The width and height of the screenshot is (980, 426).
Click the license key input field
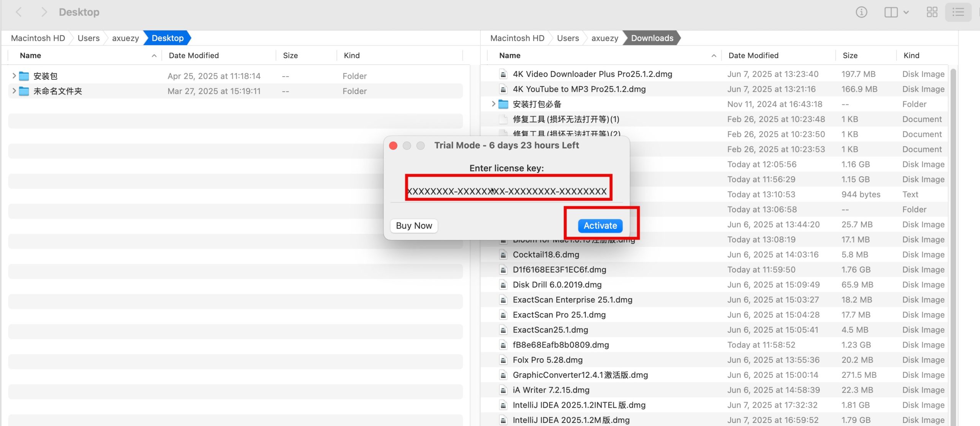tap(508, 191)
